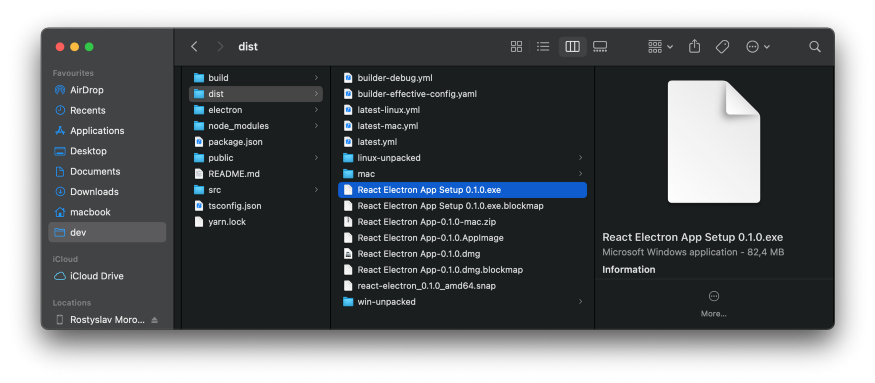This screenshot has height=383, width=875.
Task: Expand the win-unpacked folder chevron
Action: click(x=580, y=302)
